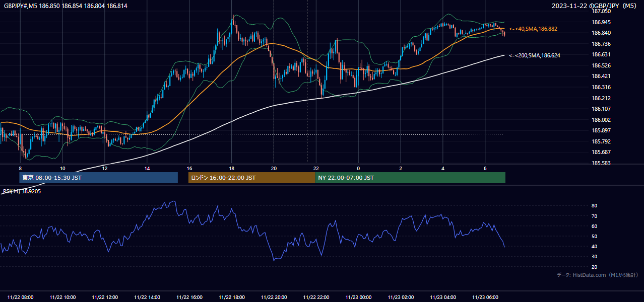This screenshot has width=644, height=302.
Task: Click price axis label 186.945
Action: coord(601,22)
